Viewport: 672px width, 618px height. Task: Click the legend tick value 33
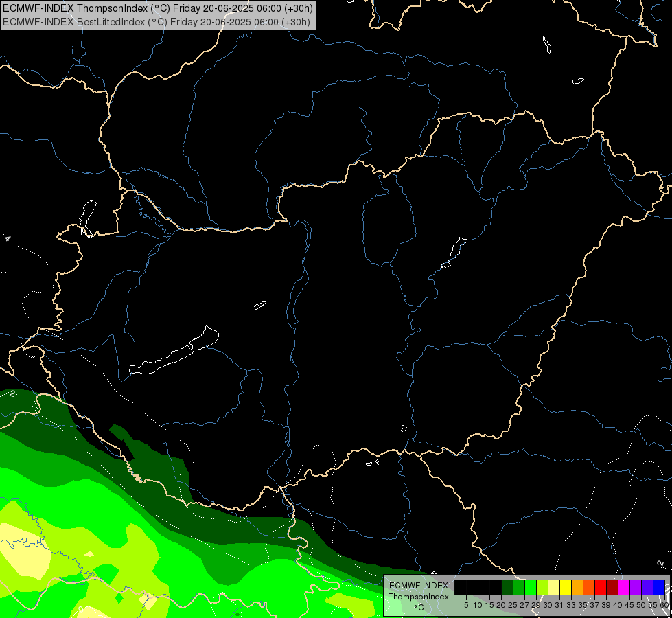pos(571,605)
